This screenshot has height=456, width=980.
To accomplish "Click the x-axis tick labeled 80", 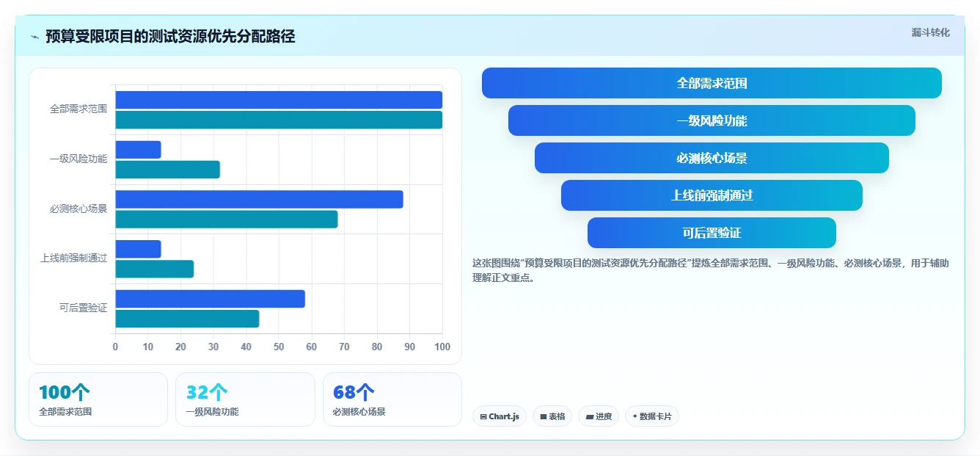I will (377, 347).
